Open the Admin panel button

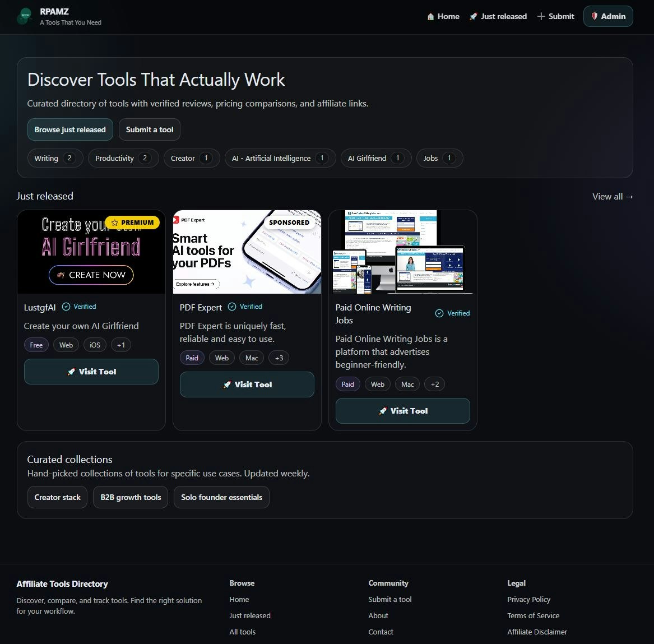(x=608, y=16)
